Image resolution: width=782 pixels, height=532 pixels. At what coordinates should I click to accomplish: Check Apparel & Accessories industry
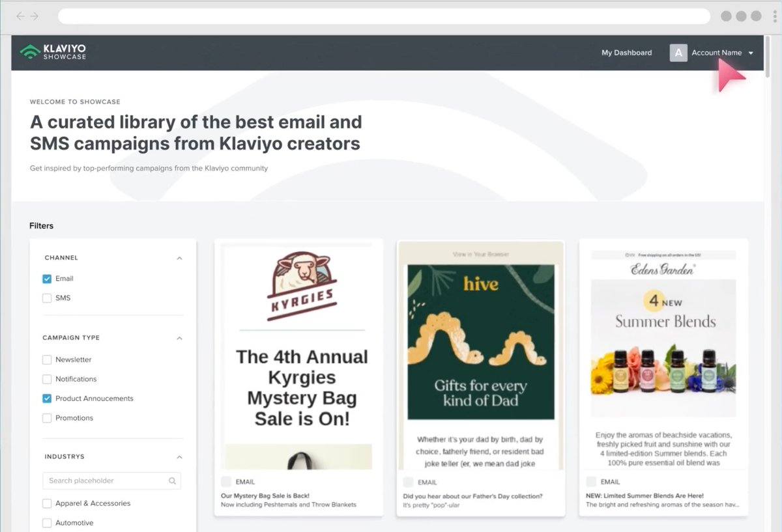(47, 503)
